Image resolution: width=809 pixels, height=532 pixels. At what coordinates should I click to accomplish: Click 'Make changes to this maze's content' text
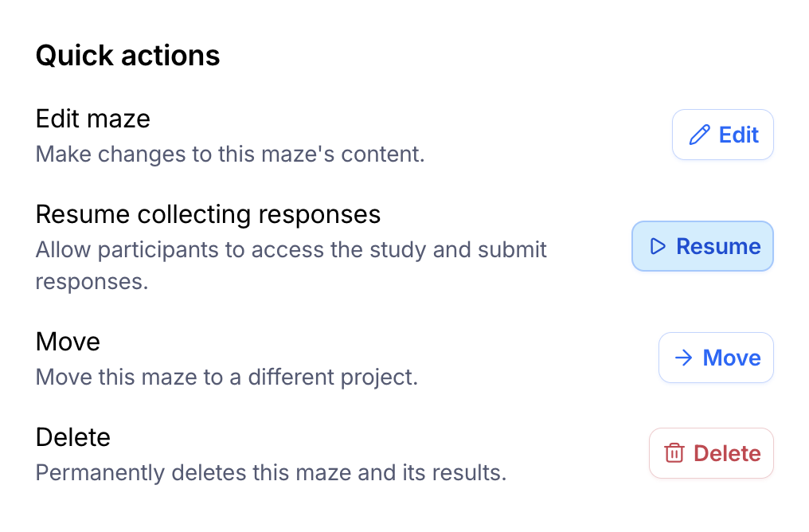pos(230,154)
